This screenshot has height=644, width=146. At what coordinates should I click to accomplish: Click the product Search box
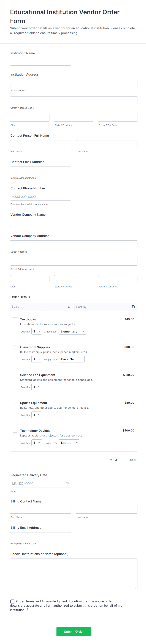[39, 307]
